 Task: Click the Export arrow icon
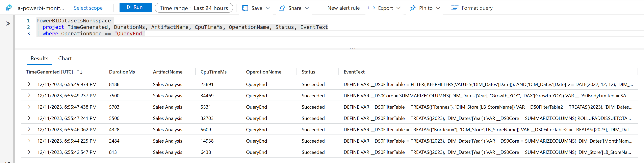[x=371, y=8]
